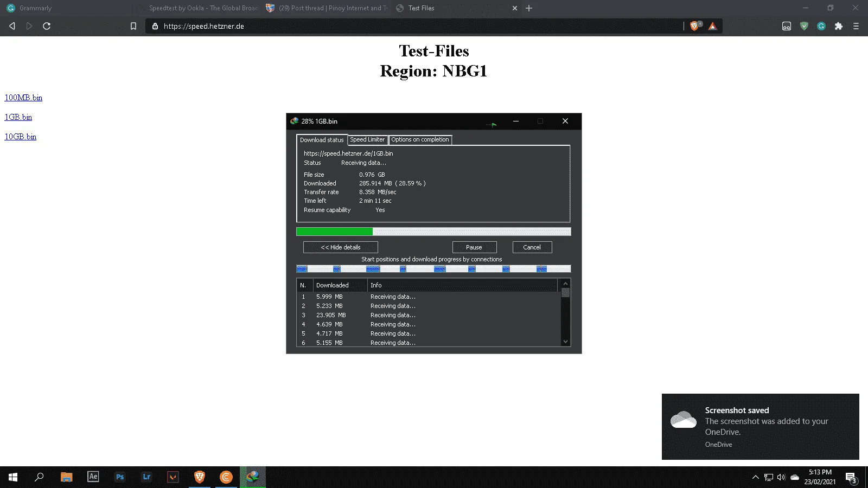Click the 1GB.bin link

click(x=18, y=117)
